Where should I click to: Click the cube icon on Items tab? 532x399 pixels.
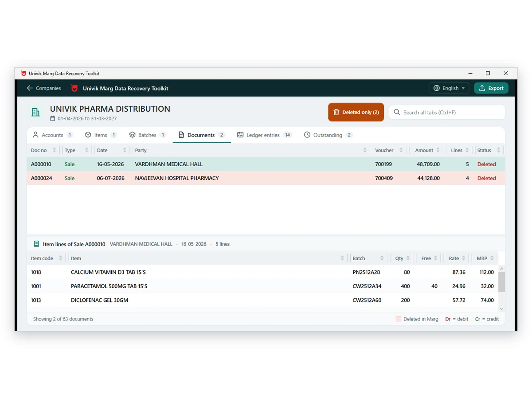pos(88,135)
